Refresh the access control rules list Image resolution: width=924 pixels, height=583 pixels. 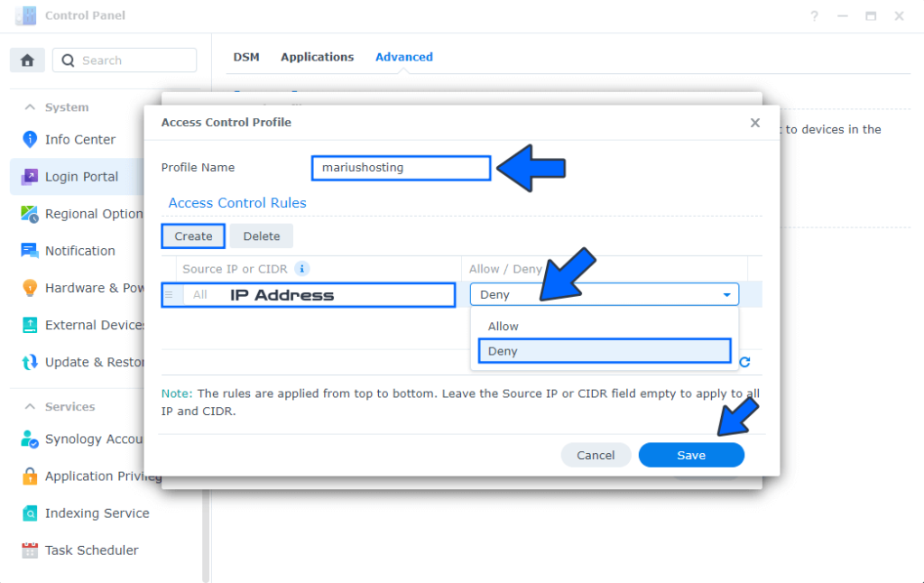point(744,362)
